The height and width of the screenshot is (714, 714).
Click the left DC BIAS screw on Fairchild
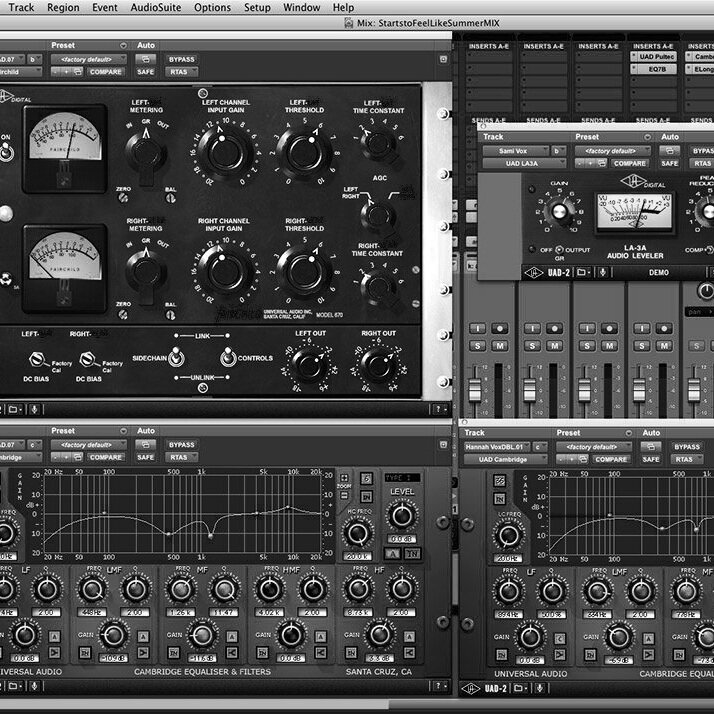(x=36, y=360)
